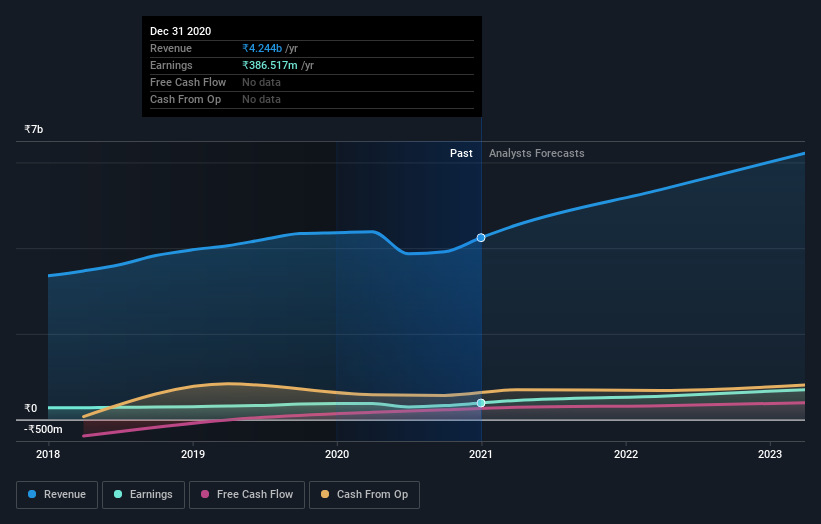Click the Past section label
The image size is (821, 524).
point(461,153)
